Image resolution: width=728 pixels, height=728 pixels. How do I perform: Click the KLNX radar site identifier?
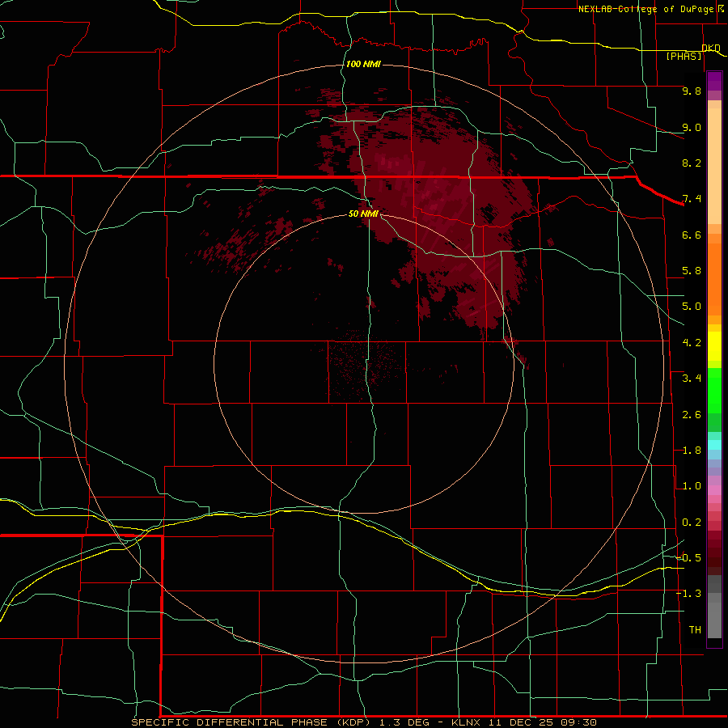tap(466, 722)
